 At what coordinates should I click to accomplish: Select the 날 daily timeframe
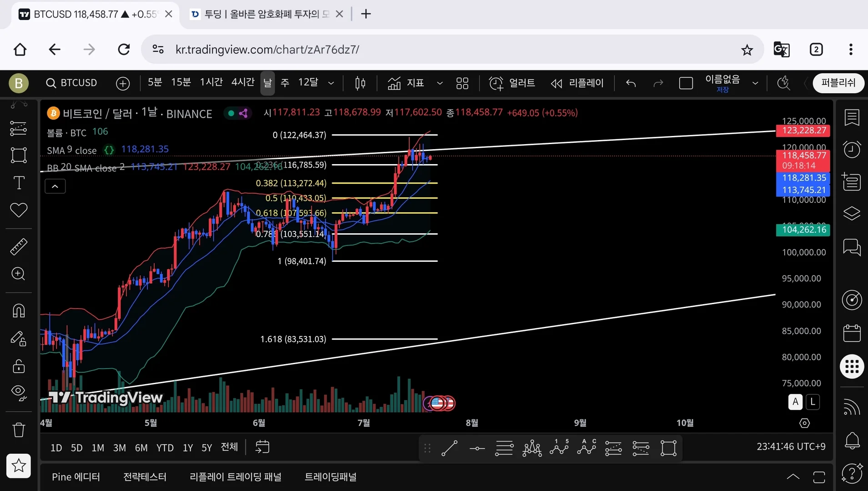(x=267, y=83)
